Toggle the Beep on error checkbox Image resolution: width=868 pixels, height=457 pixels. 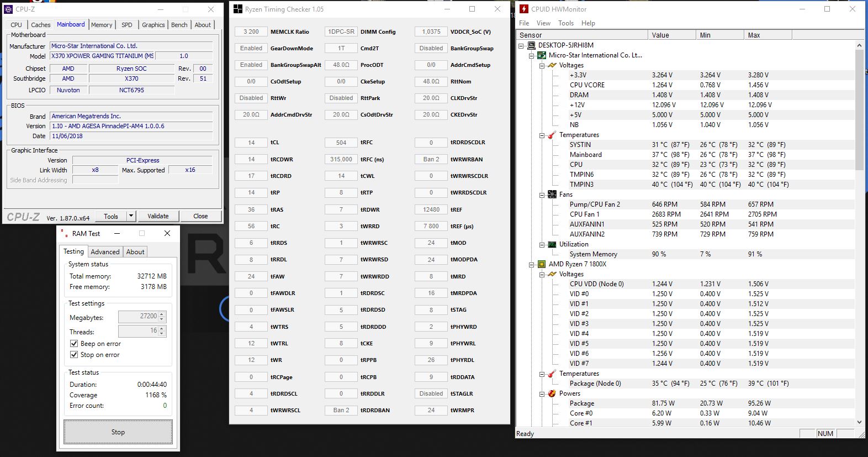74,343
